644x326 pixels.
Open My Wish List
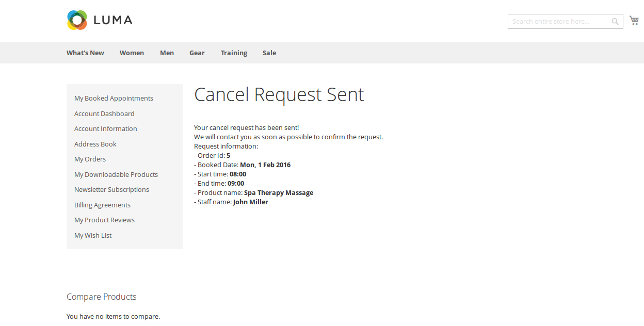[x=93, y=235]
